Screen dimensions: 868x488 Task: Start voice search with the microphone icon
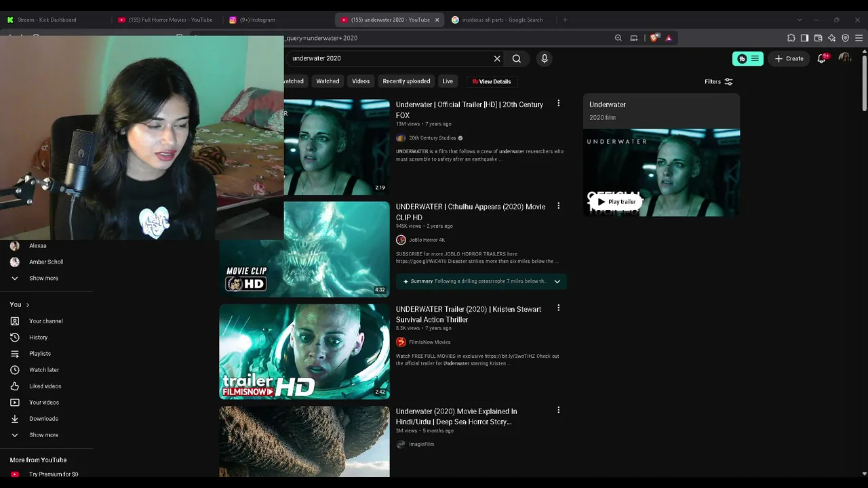coord(544,58)
